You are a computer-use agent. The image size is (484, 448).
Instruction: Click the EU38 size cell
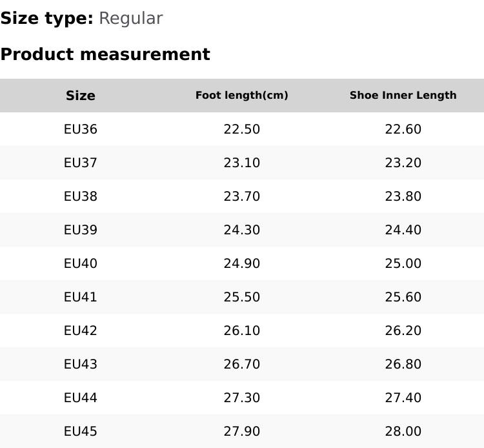[x=81, y=196]
